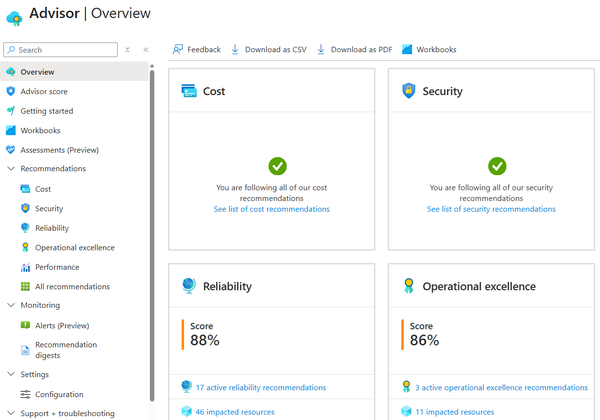Click the Advisor score shield icon
Image resolution: width=600 pixels, height=420 pixels.
pos(11,91)
